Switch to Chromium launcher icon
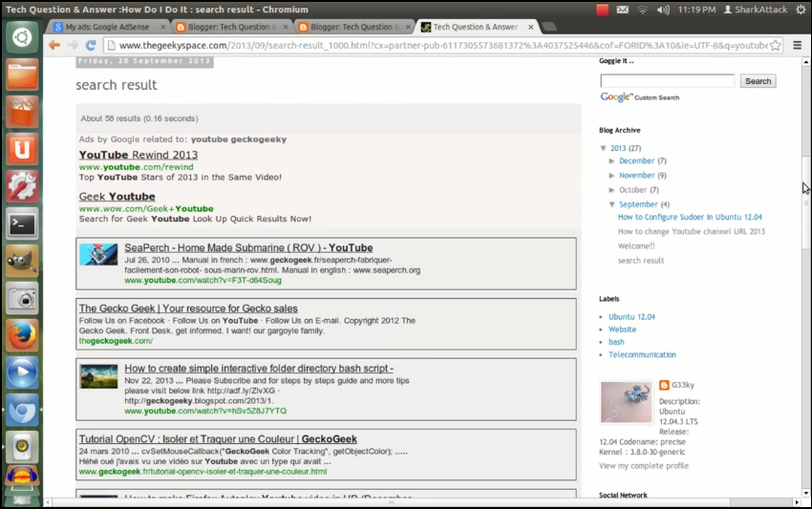812x509 pixels. point(22,410)
